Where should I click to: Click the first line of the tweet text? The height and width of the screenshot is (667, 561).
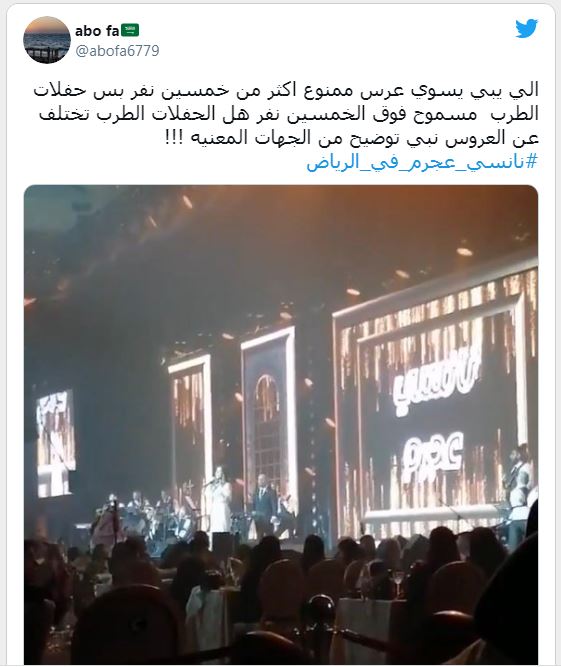tap(286, 91)
